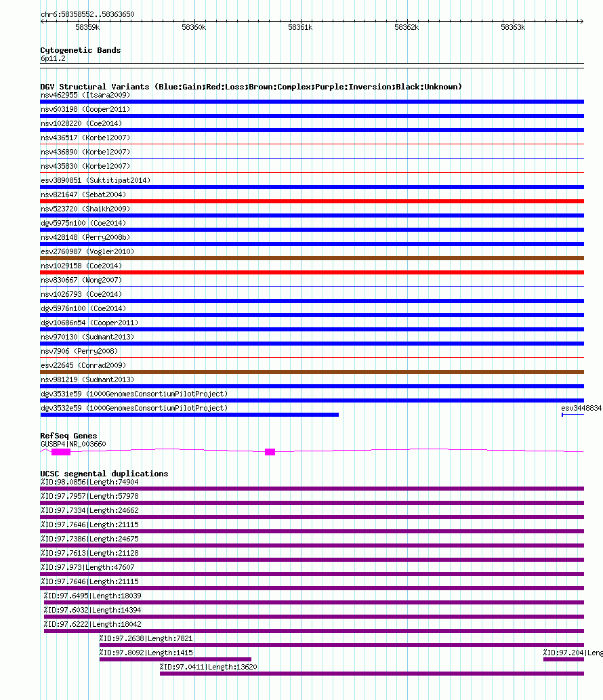
Task: Click the partially visible %ID:97.204 label
Action: pos(573,653)
